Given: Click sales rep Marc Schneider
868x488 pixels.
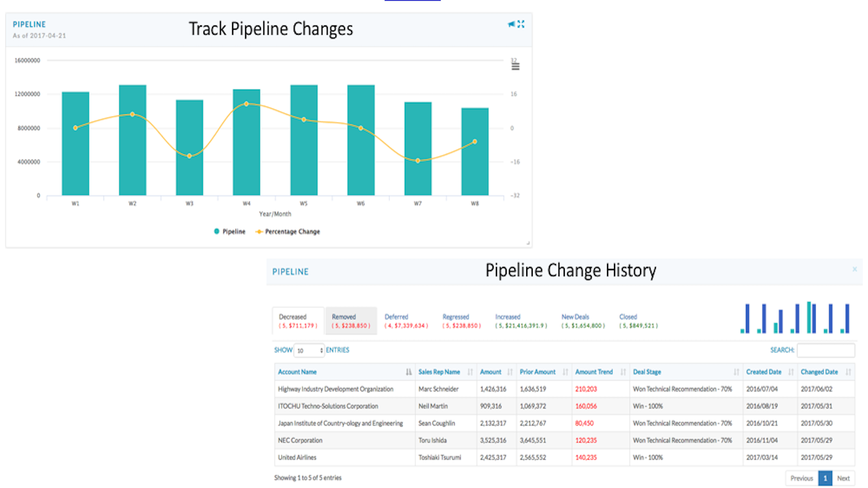Looking at the screenshot, I should pyautogui.click(x=438, y=389).
